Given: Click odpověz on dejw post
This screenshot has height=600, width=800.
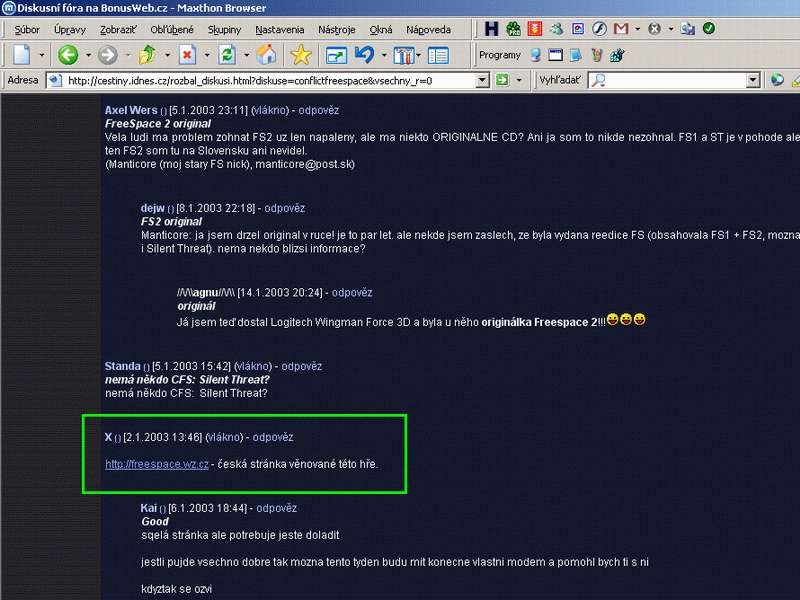Looking at the screenshot, I should click(x=285, y=208).
